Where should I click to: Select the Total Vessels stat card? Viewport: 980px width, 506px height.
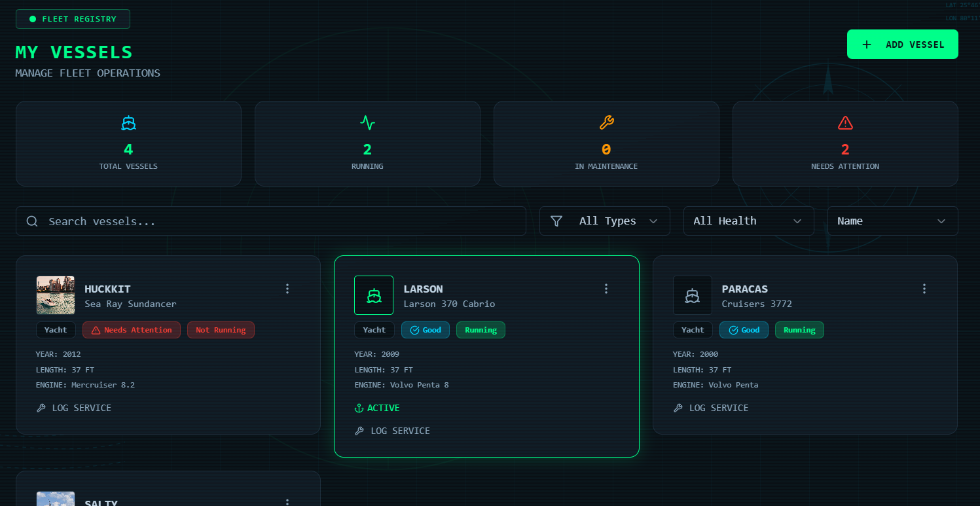(128, 143)
